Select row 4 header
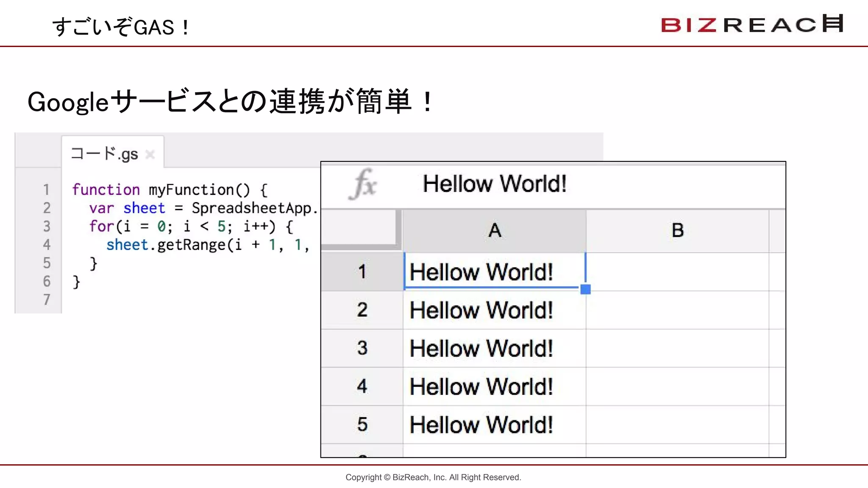Viewport: 868px width, 488px height. coord(362,386)
